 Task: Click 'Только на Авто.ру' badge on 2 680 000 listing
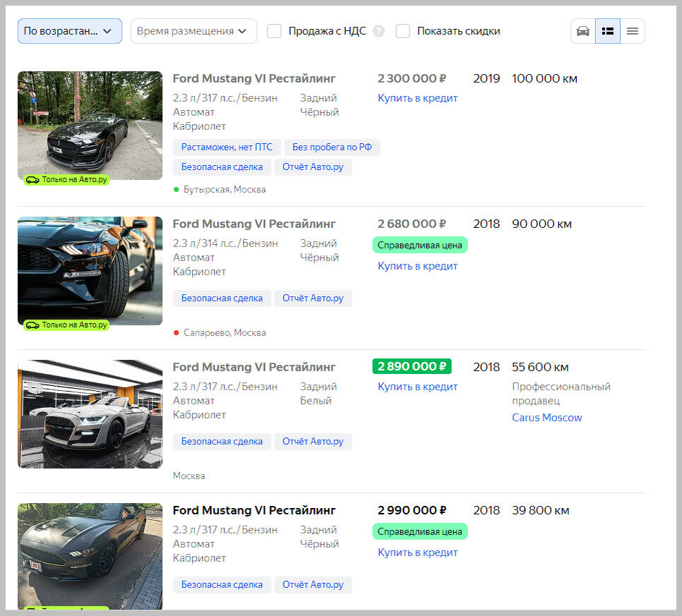coord(66,325)
